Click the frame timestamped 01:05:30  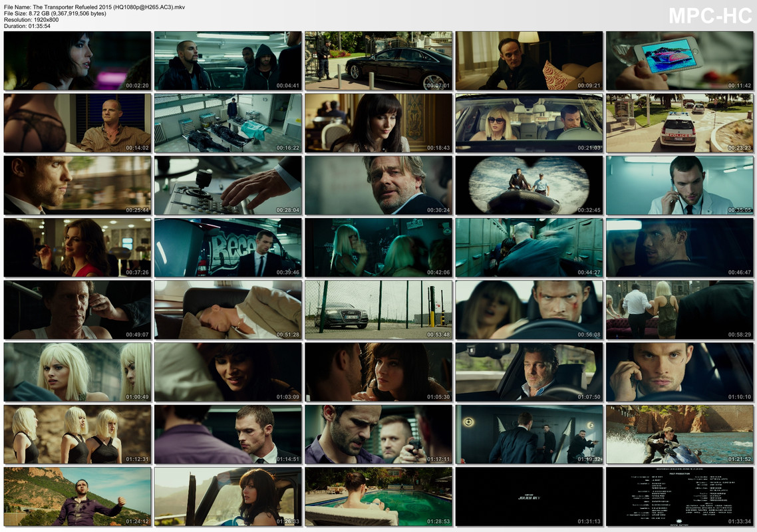[x=378, y=372]
